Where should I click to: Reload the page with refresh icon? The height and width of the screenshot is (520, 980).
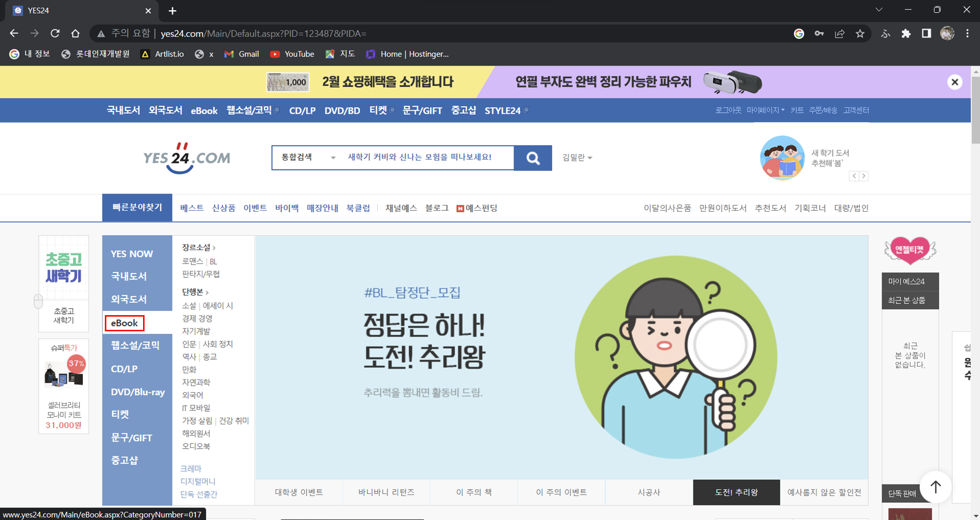tap(55, 33)
